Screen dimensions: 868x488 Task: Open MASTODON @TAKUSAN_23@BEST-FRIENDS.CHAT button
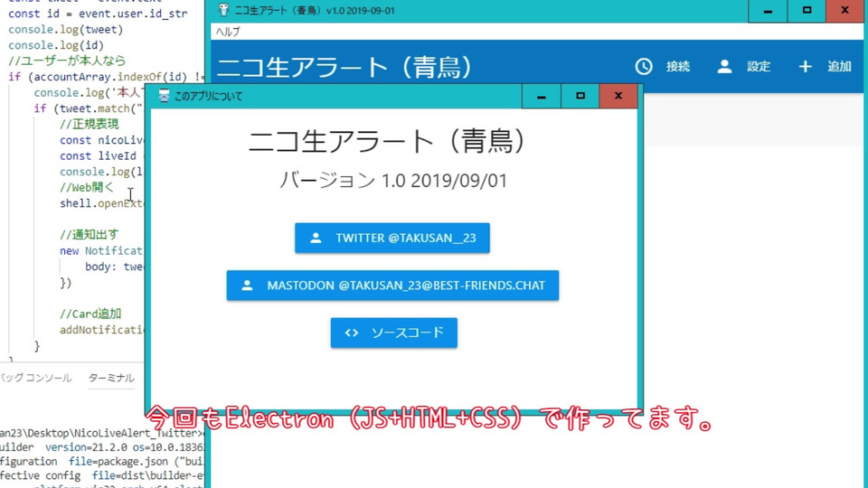[392, 286]
